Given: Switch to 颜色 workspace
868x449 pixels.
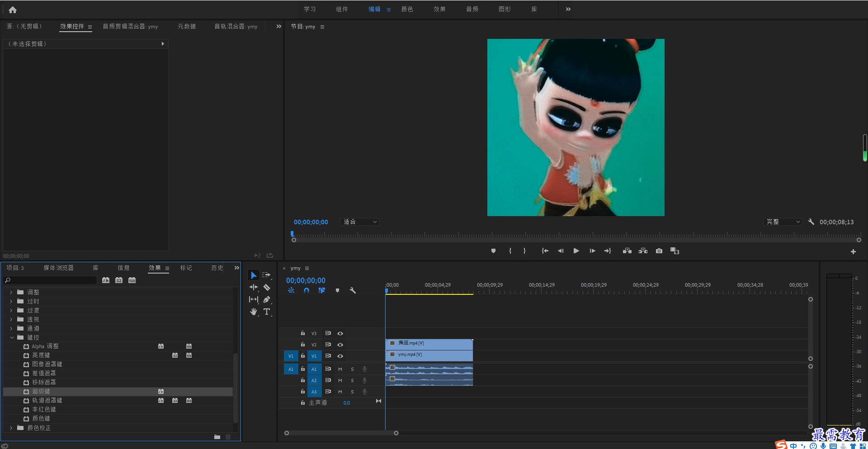Looking at the screenshot, I should tap(407, 9).
